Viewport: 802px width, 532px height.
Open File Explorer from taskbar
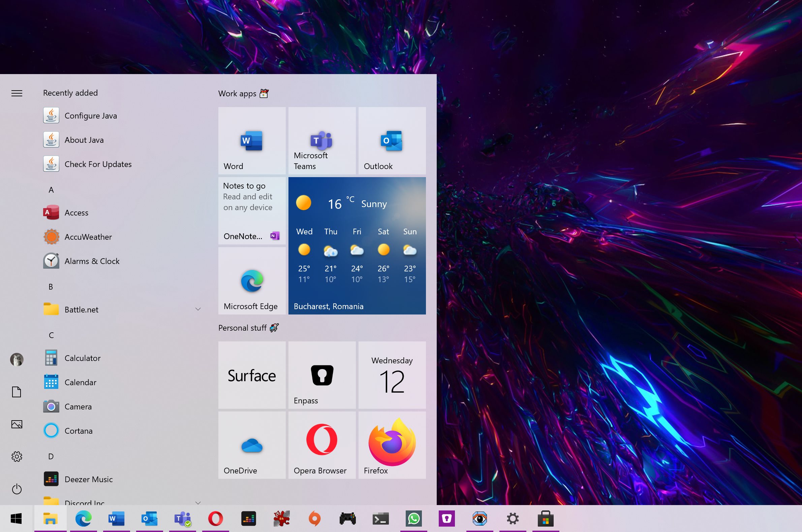[50, 519]
